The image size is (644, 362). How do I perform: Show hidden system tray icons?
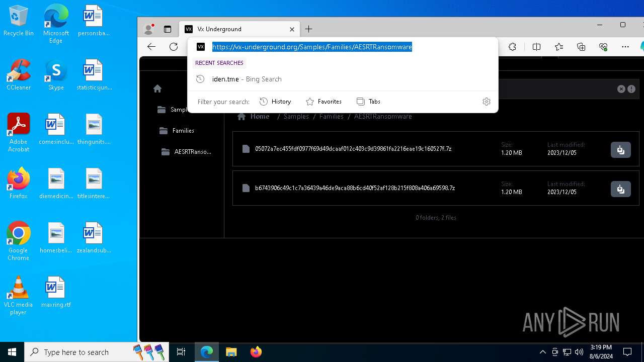(542, 352)
